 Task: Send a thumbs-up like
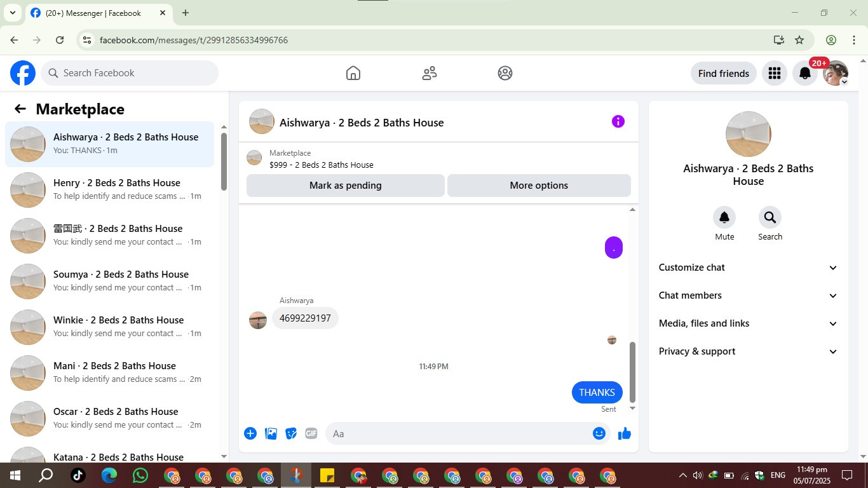pyautogui.click(x=625, y=433)
